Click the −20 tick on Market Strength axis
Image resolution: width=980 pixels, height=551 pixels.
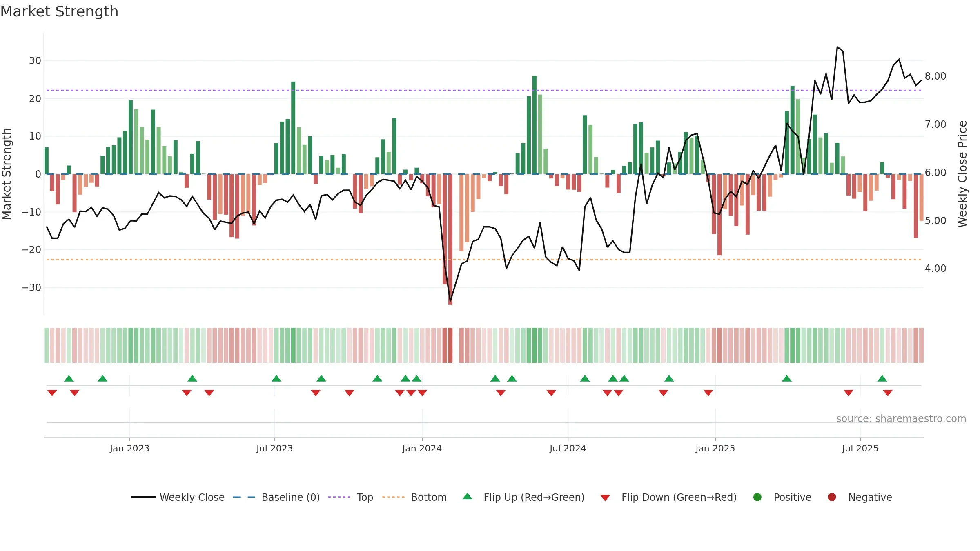coord(31,250)
